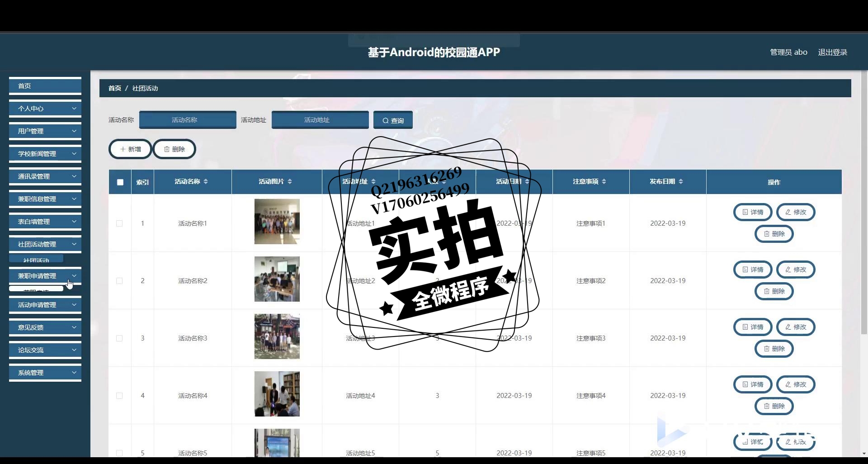This screenshot has height=464, width=868.
Task: Open image thumbnail for 活动名称4
Action: [277, 394]
